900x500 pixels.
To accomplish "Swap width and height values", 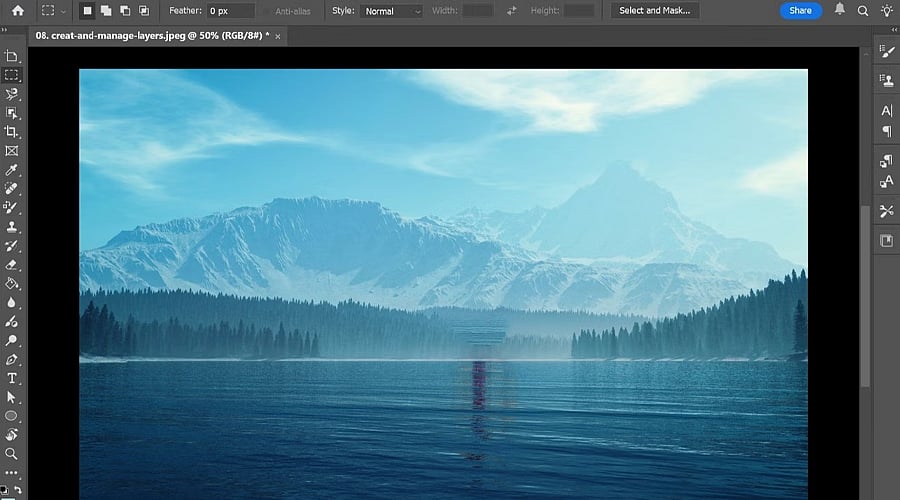I will point(511,10).
